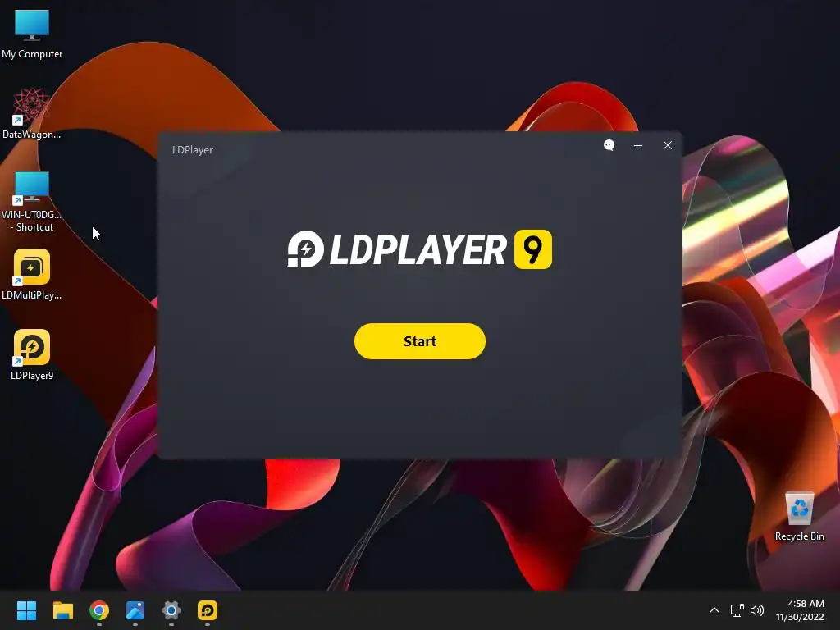Select Recycle Bin on desktop
This screenshot has width=840, height=630.
[x=799, y=517]
